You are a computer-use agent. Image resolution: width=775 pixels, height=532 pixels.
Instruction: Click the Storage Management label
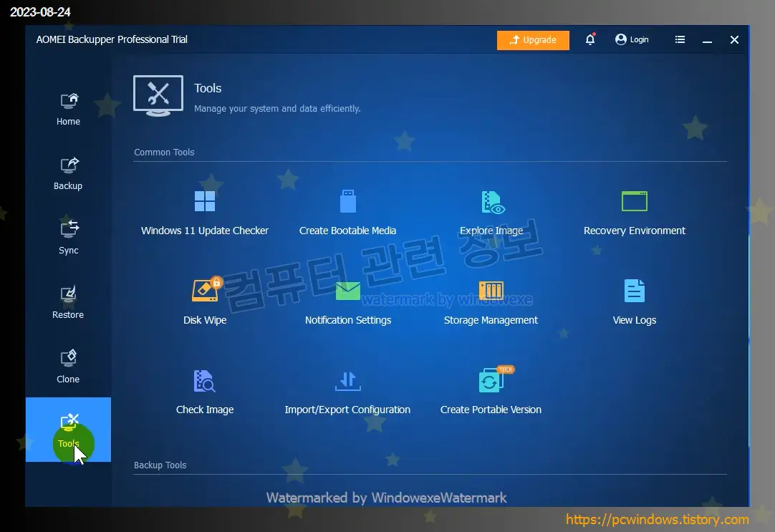tap(491, 320)
